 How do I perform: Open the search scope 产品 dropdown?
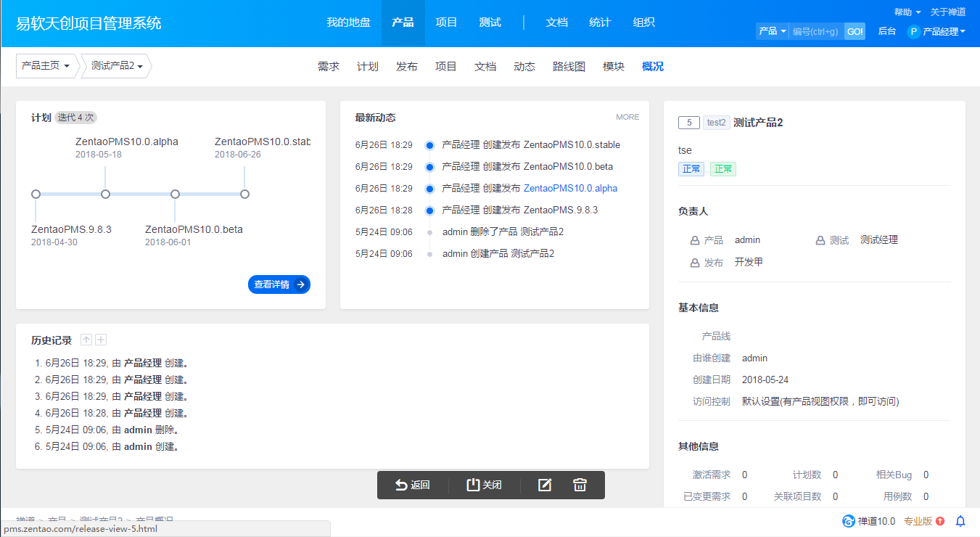pyautogui.click(x=772, y=31)
